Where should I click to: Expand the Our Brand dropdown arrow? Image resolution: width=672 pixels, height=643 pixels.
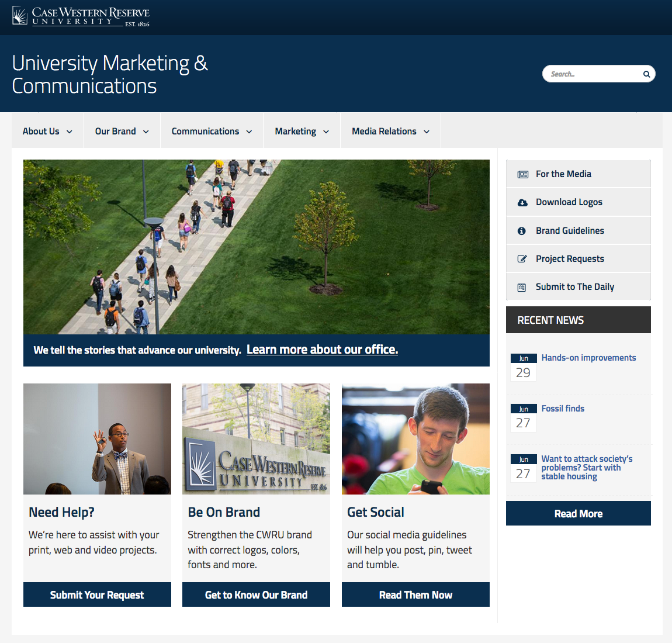[146, 132]
